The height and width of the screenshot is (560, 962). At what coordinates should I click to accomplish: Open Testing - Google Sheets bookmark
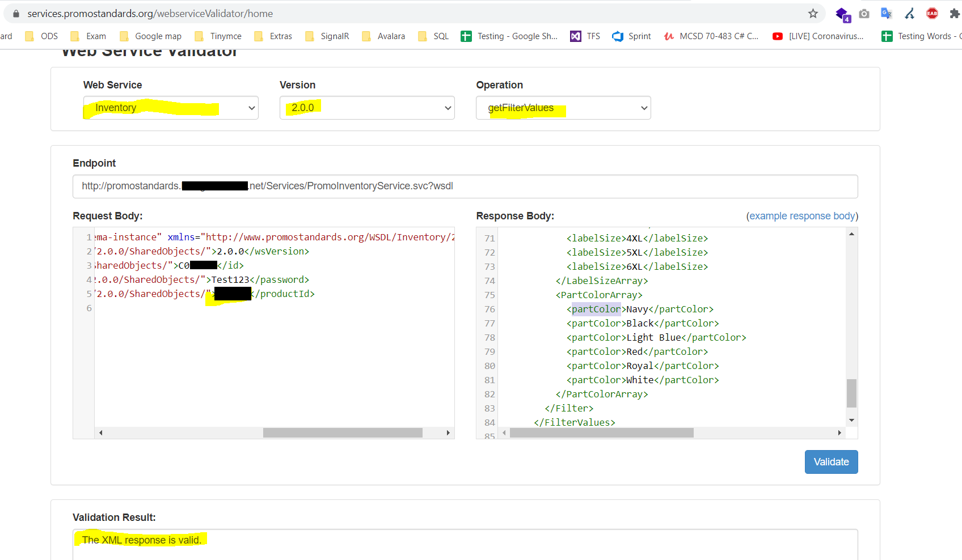[509, 36]
